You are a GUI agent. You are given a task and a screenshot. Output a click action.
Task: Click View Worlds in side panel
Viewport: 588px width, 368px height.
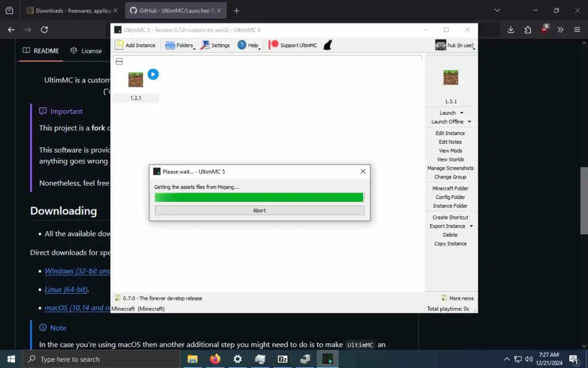coord(450,159)
